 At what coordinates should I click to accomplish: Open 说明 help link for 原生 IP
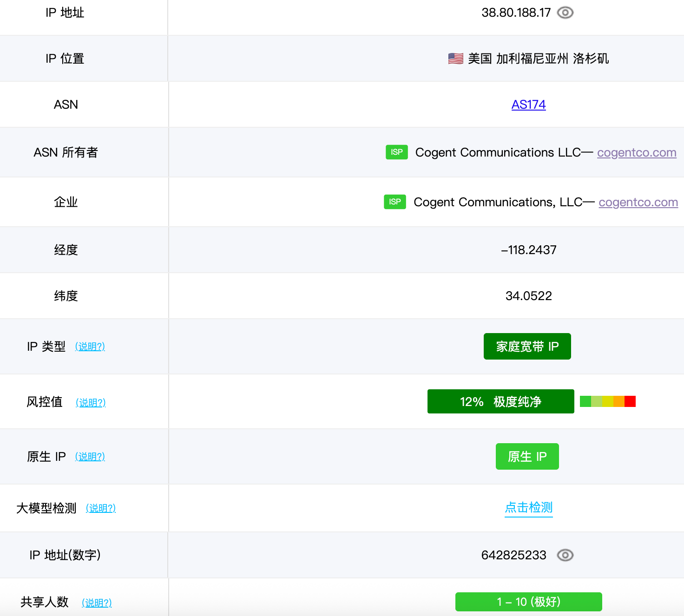coord(90,457)
